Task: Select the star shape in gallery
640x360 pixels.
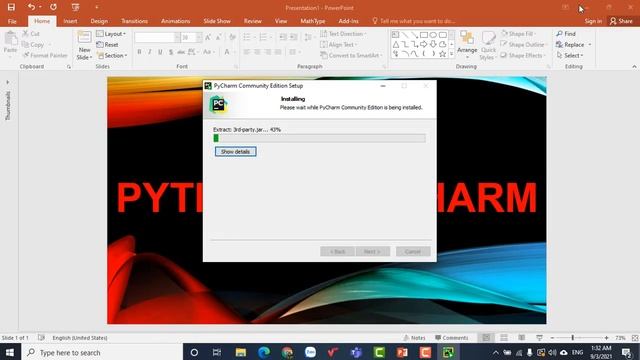Action: tap(442, 54)
